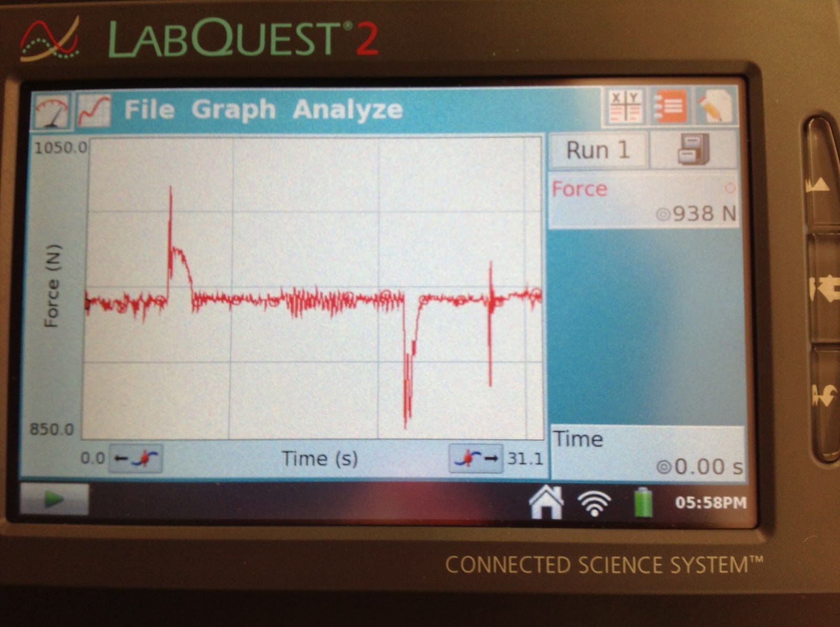Viewport: 840px width, 627px height.
Task: Open the Graph menu
Action: click(233, 110)
